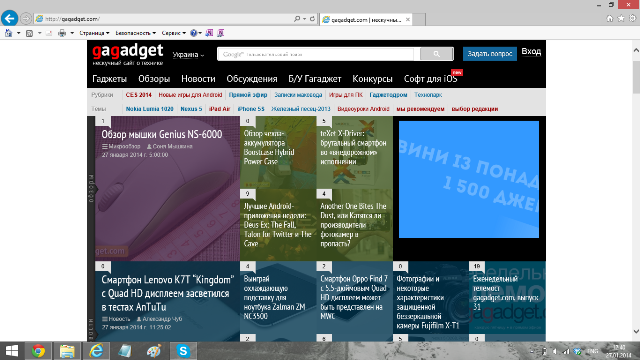The image size is (640, 360).
Task: Click the Read Mail icon
Action: 49,33
